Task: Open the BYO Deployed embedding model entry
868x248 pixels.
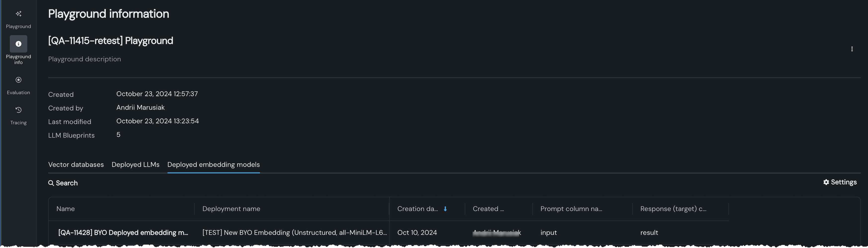Action: point(123,233)
